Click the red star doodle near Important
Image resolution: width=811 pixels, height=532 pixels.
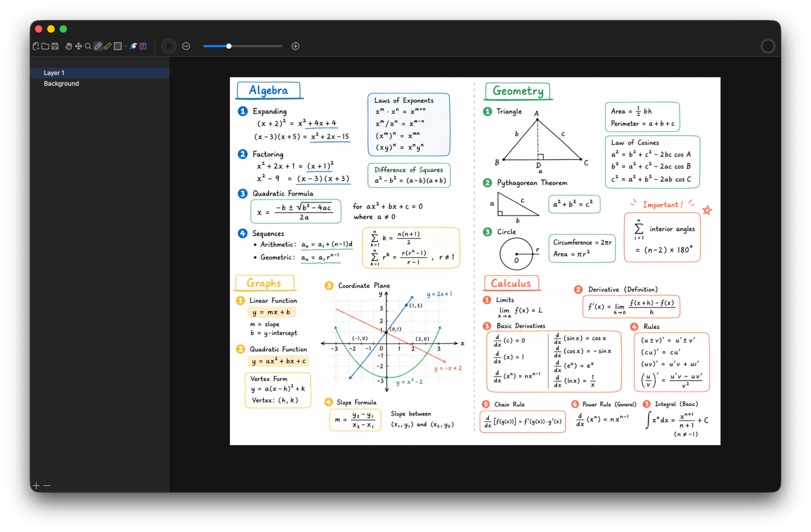point(707,210)
